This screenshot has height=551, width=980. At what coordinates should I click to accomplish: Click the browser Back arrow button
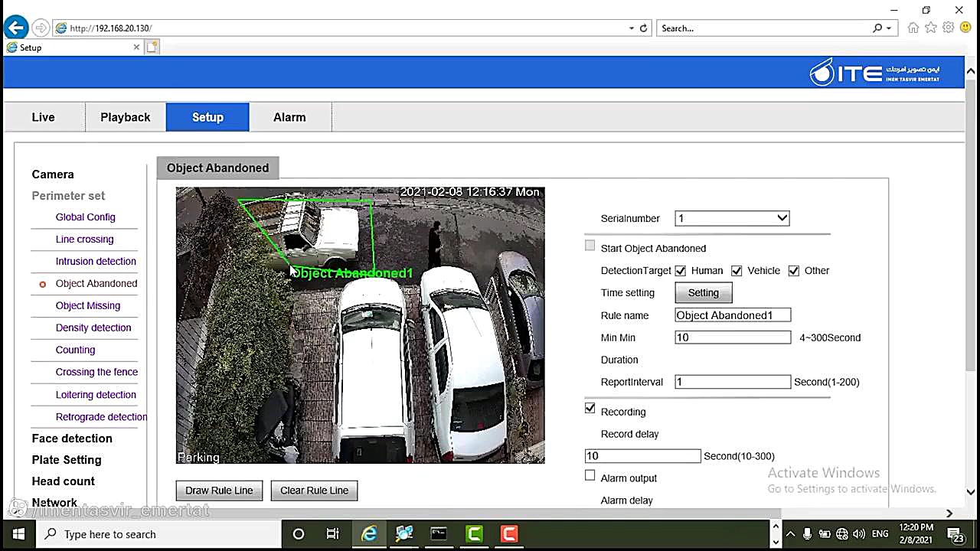point(15,28)
